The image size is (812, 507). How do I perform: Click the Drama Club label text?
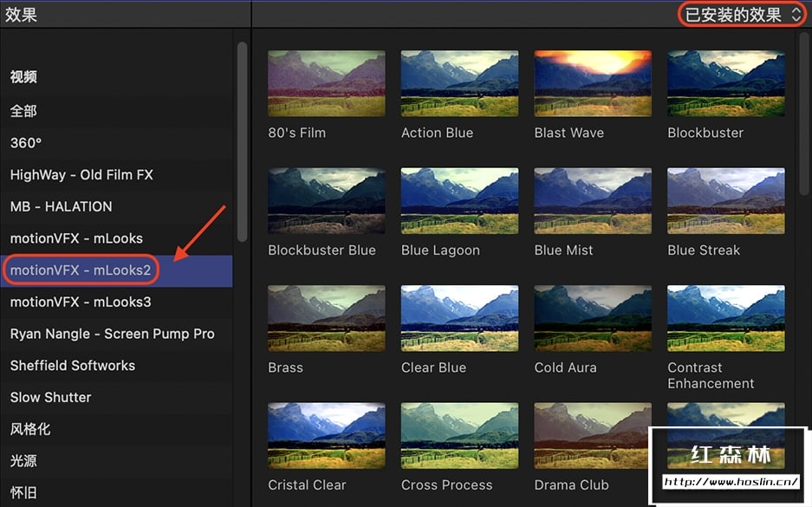tap(571, 485)
